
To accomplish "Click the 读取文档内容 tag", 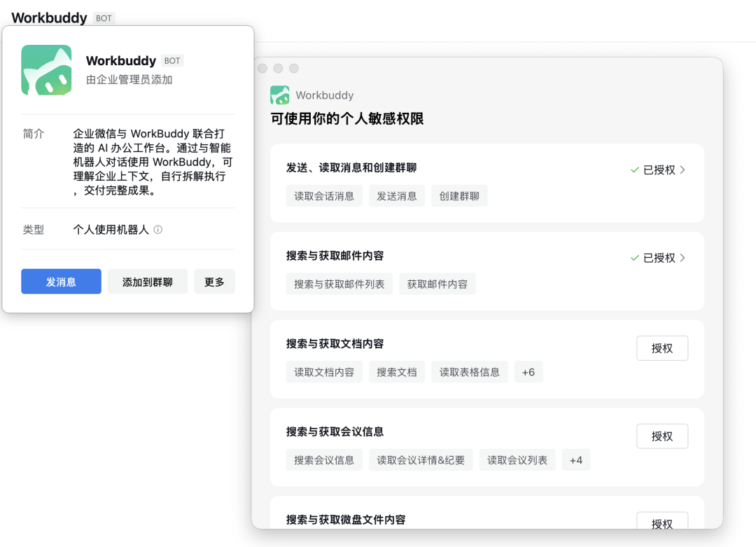I will pyautogui.click(x=324, y=372).
